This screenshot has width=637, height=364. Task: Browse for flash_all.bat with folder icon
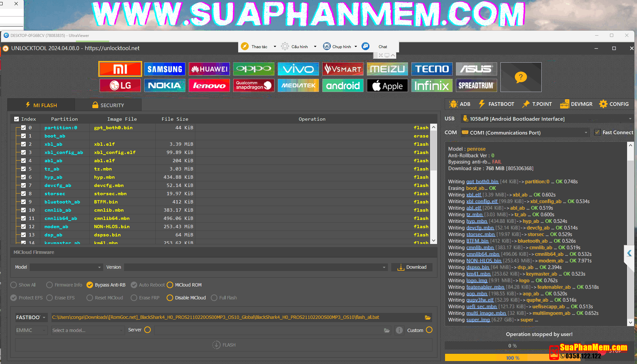point(428,318)
